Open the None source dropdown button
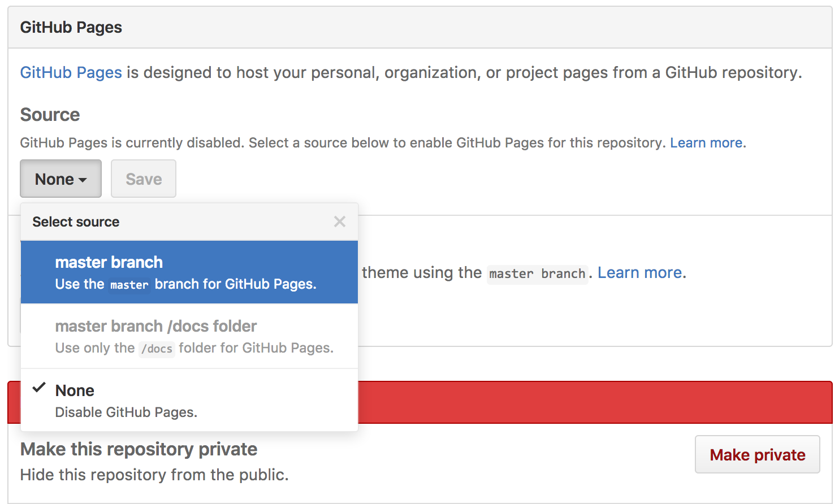 click(x=61, y=179)
